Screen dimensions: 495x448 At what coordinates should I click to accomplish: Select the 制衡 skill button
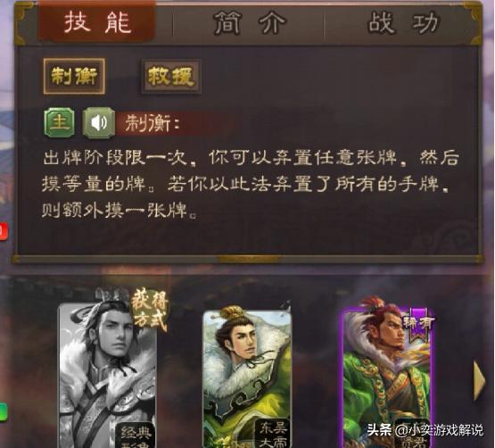74,76
